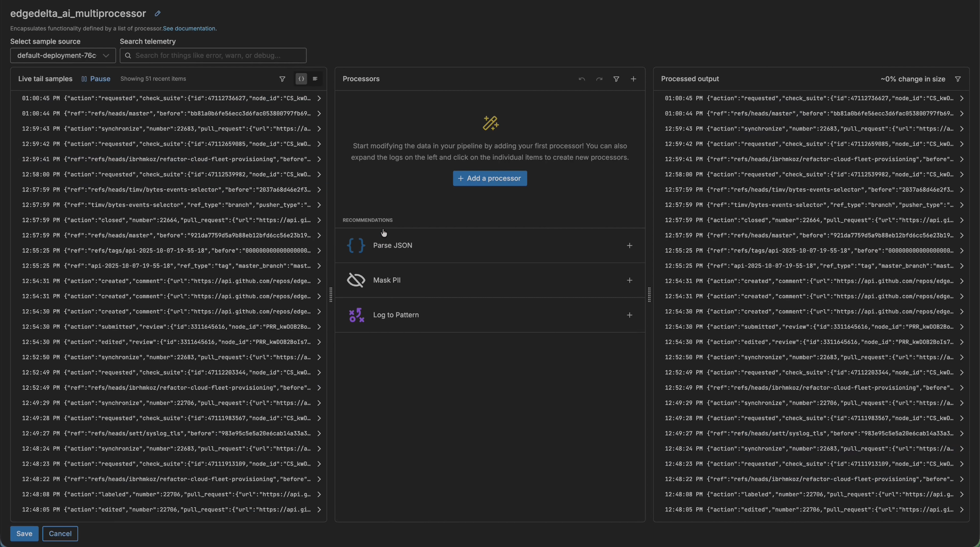Pause the live tail samples stream
The width and height of the screenshot is (980, 547).
point(96,79)
